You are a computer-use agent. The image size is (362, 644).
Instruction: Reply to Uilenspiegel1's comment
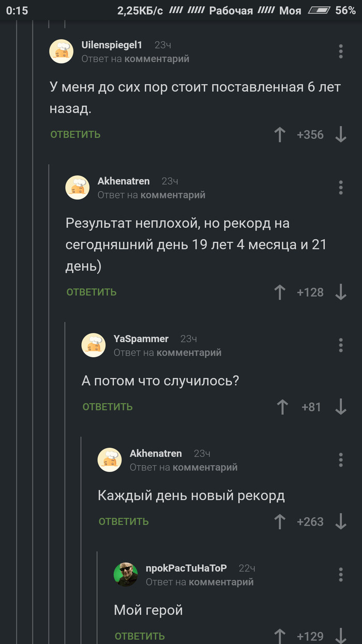(76, 135)
